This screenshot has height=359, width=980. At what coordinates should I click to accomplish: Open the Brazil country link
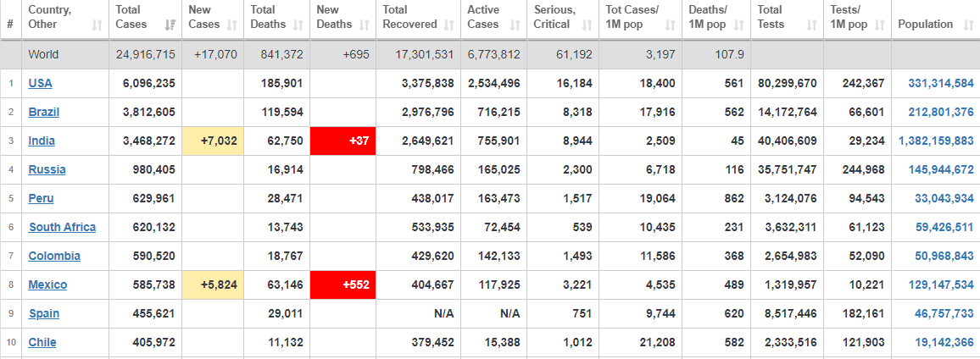[x=44, y=112]
